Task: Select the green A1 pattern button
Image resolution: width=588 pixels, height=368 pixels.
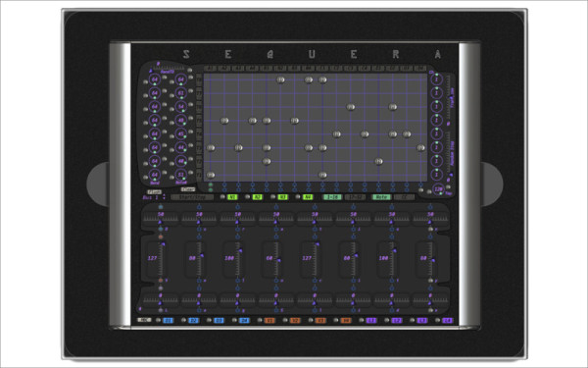Action: [x=232, y=197]
